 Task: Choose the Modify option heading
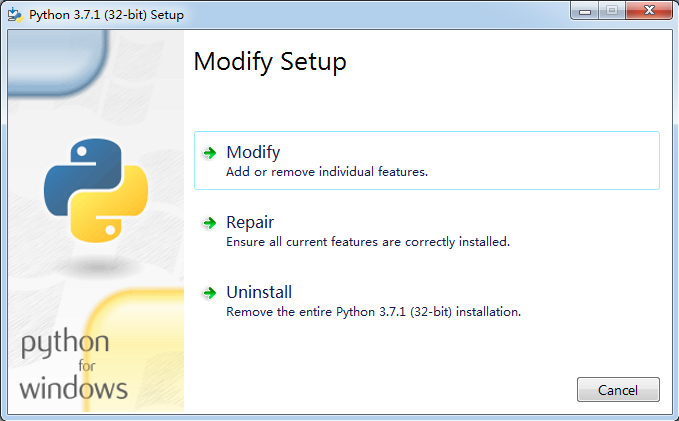click(x=253, y=152)
